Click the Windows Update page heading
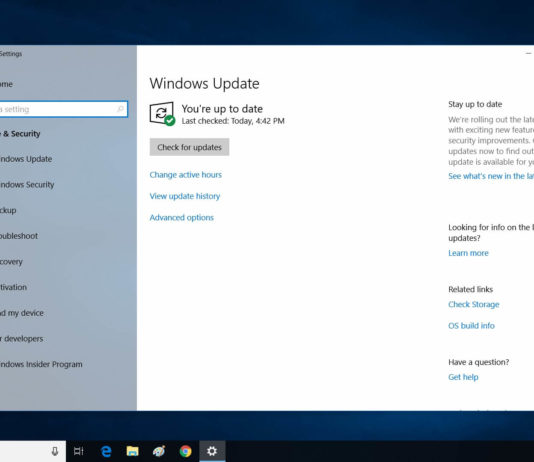The width and height of the screenshot is (534, 462). click(204, 84)
